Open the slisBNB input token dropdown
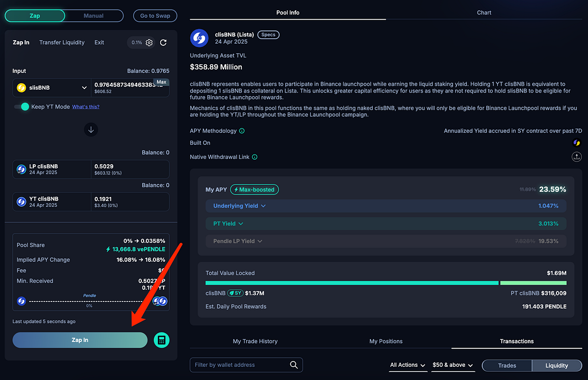Screen dimensions: 588x380 (x=52, y=88)
